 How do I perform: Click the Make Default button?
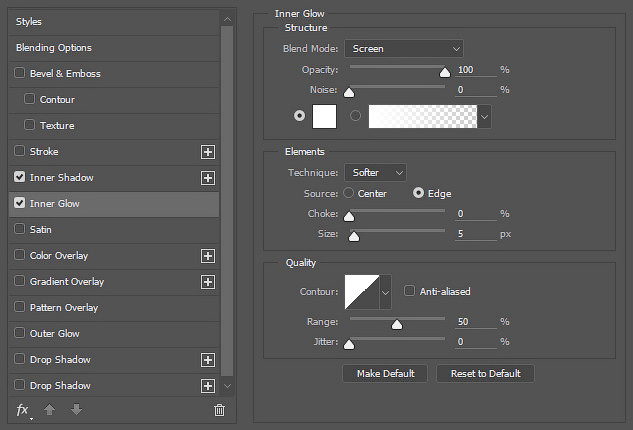(x=385, y=373)
